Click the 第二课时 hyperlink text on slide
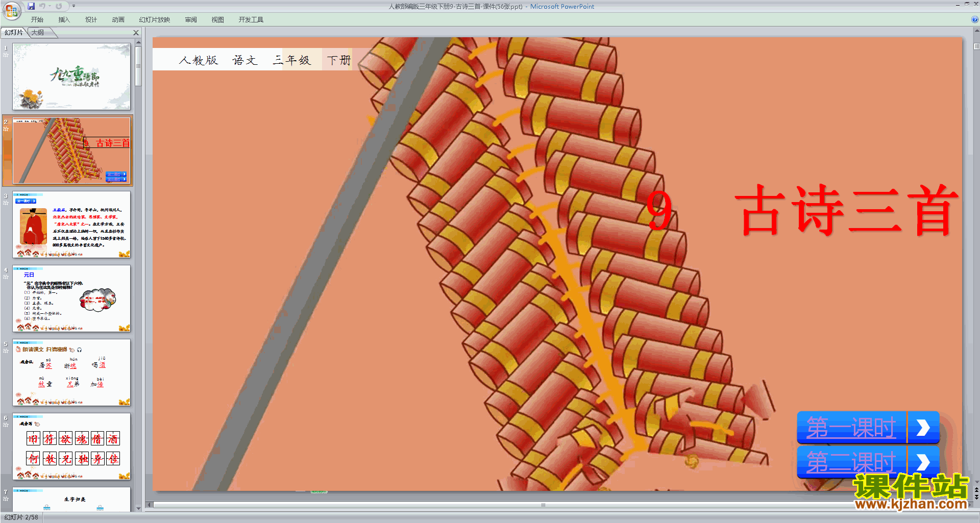 [851, 462]
